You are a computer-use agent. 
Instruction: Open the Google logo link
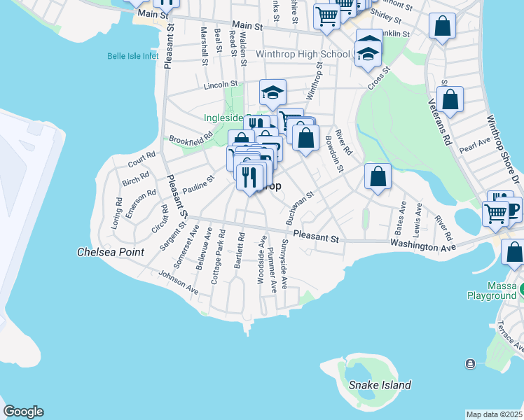tap(23, 412)
